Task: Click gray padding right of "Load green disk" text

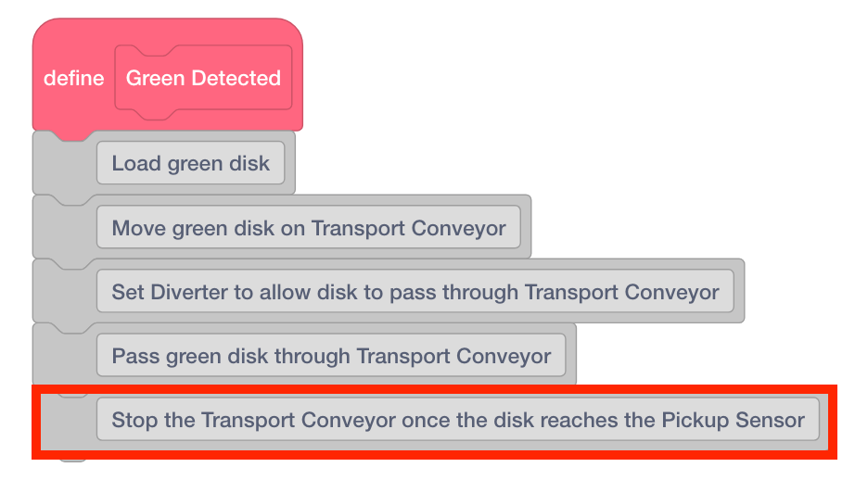Action: click(287, 164)
